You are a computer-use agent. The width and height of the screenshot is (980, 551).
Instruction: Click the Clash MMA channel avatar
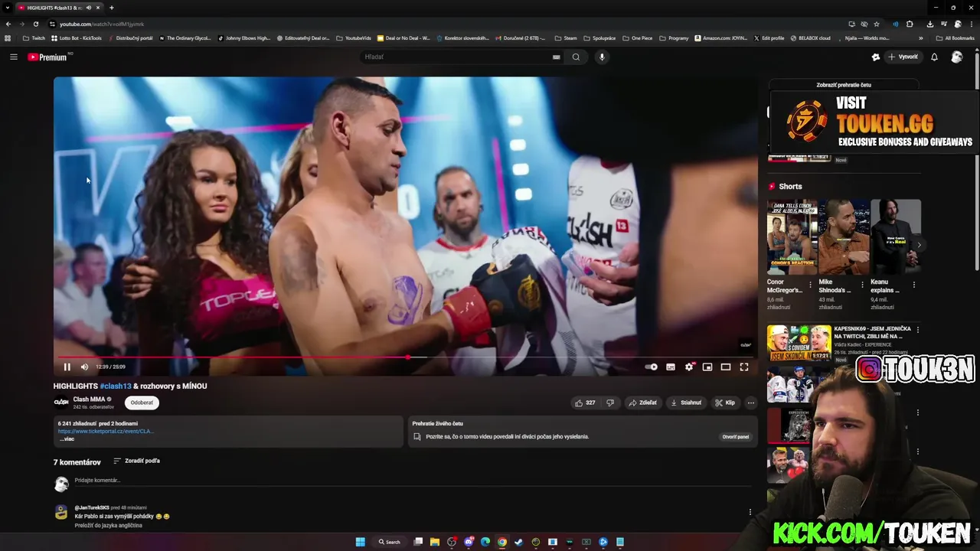[x=61, y=403]
